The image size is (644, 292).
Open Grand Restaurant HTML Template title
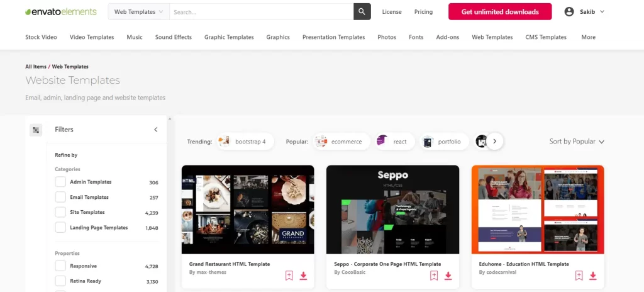229,264
